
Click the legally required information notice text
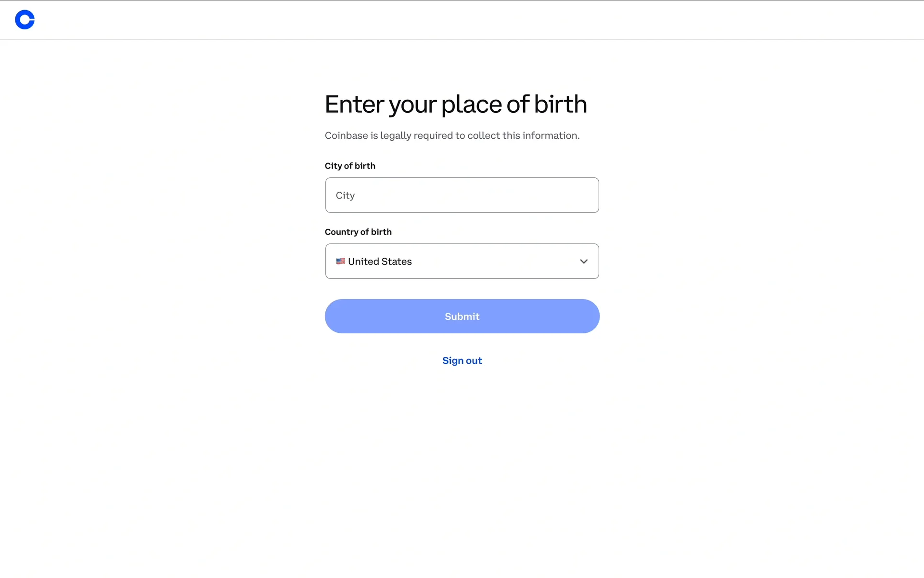(451, 135)
